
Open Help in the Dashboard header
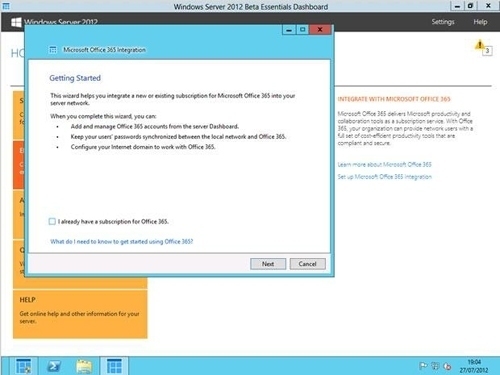coord(480,22)
